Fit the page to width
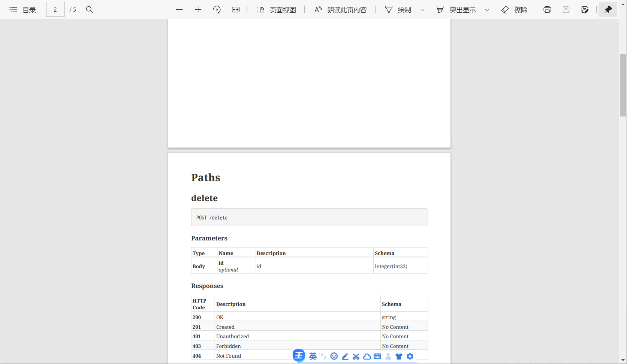The image size is (627, 364). tap(235, 10)
